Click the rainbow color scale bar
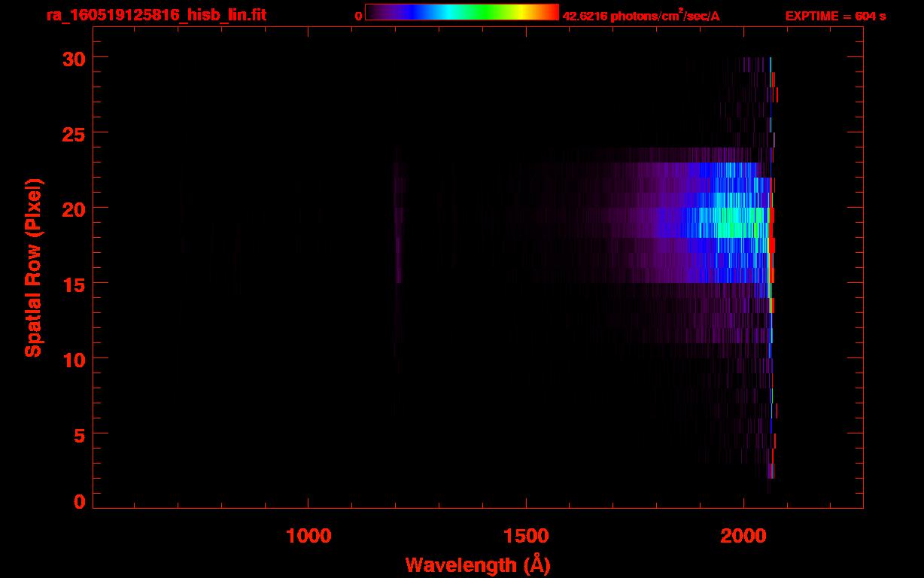Viewport: 924px width, 578px height. click(462, 13)
